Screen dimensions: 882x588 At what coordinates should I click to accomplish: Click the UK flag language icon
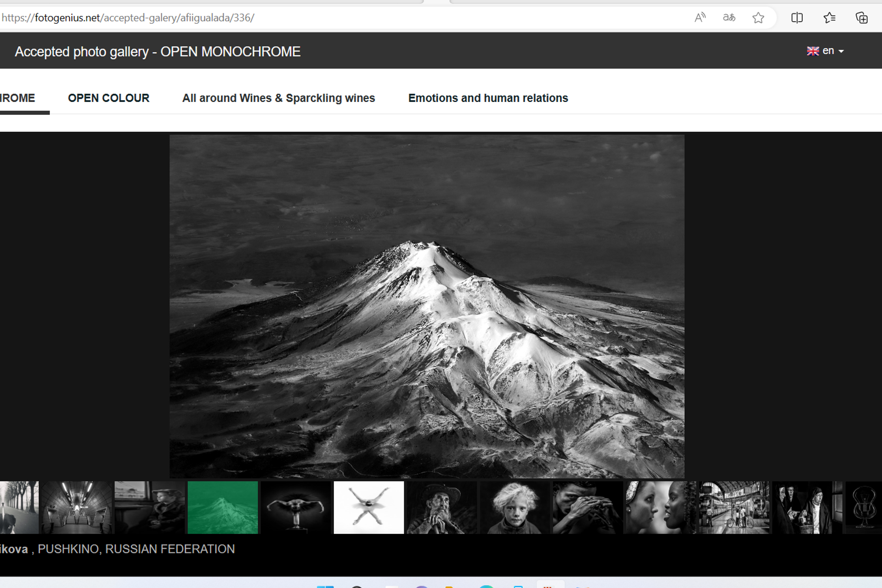pos(813,51)
